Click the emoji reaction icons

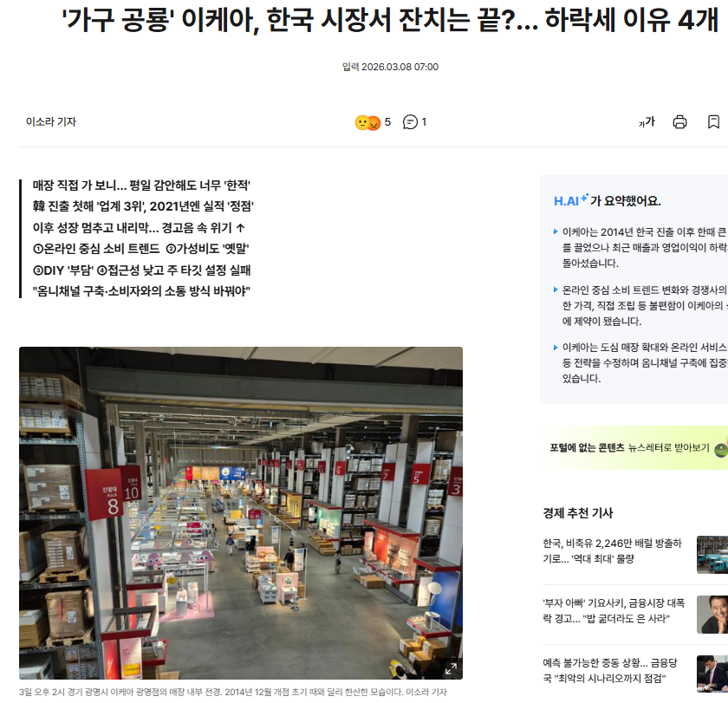tap(367, 122)
